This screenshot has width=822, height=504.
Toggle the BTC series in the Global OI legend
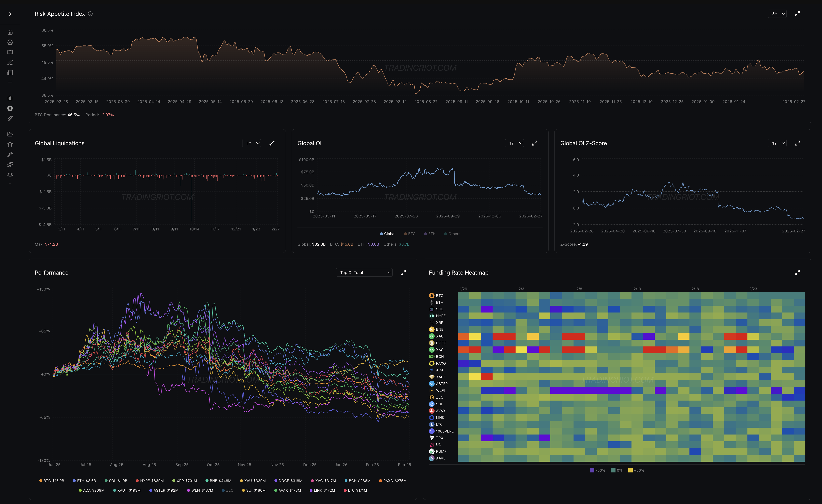[x=409, y=234]
